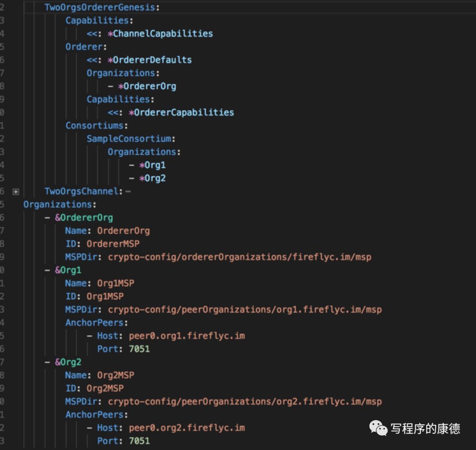
Task: Click the org2.fireflyc.im MSPDir path
Action: (245, 401)
